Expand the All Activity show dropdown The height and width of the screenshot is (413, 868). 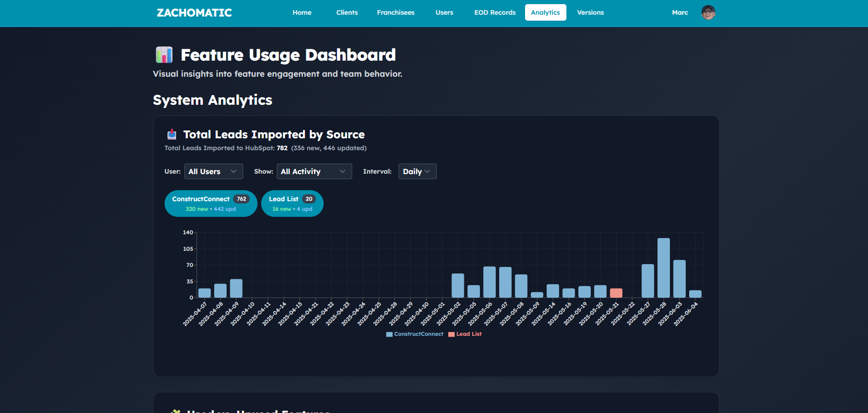(x=314, y=171)
